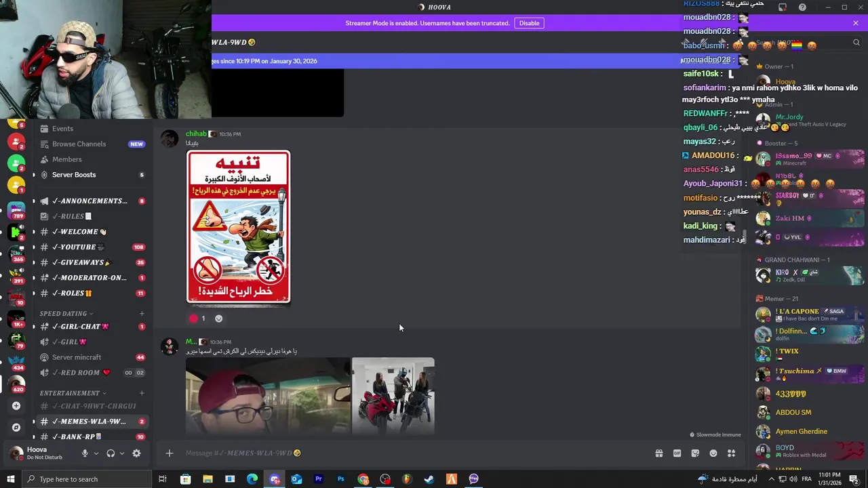The height and width of the screenshot is (488, 868).
Task: Disable Streamer Mode
Action: [x=529, y=23]
